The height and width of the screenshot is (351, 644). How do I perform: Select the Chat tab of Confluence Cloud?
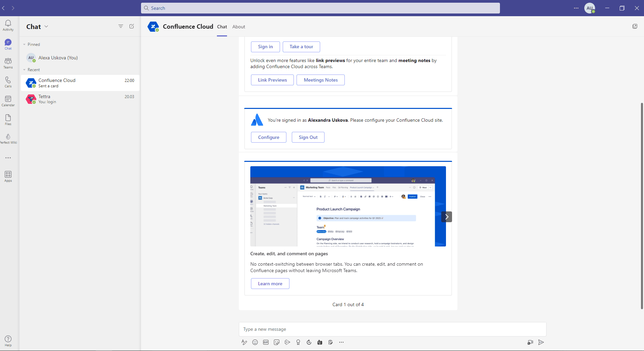tap(222, 27)
